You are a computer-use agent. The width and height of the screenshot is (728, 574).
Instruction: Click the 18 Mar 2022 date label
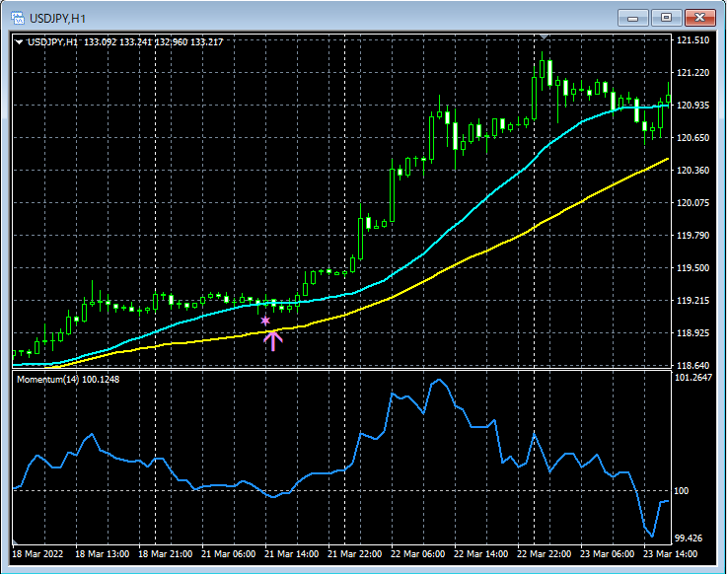pos(37,554)
